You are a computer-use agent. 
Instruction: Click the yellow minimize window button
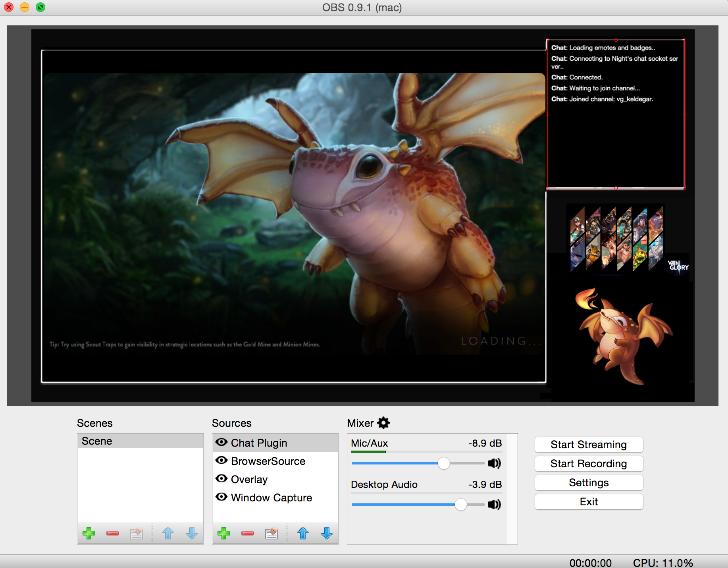coord(25,7)
